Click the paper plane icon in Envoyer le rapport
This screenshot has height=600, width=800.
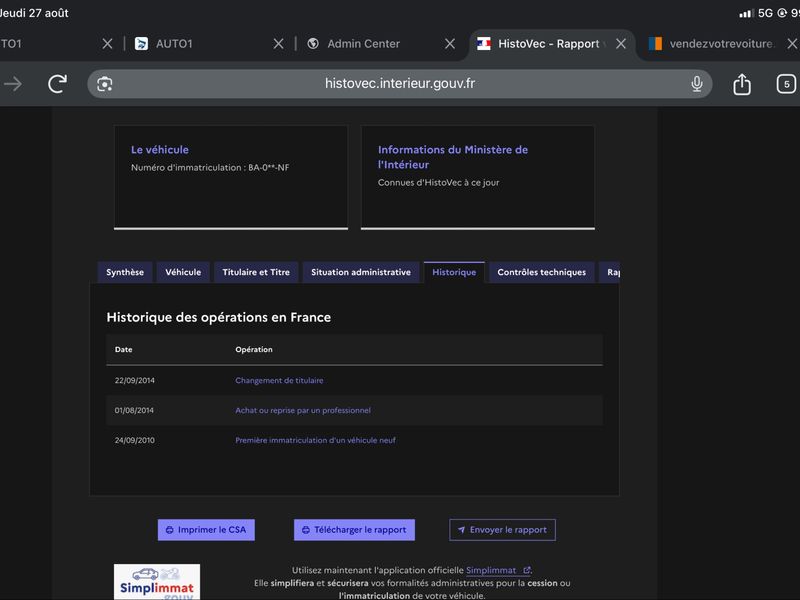(x=461, y=530)
